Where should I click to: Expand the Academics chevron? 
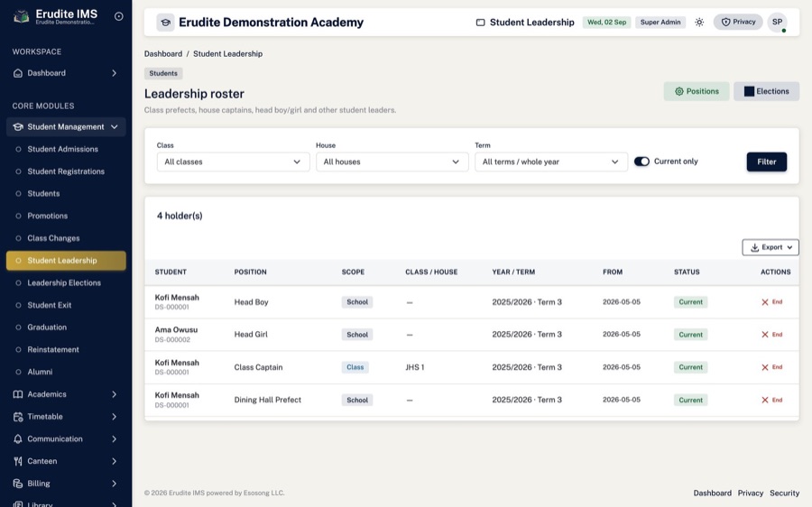pos(114,394)
